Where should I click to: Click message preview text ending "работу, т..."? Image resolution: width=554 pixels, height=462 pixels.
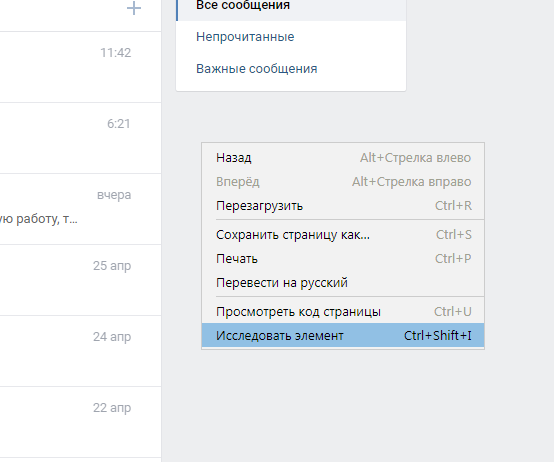39,219
